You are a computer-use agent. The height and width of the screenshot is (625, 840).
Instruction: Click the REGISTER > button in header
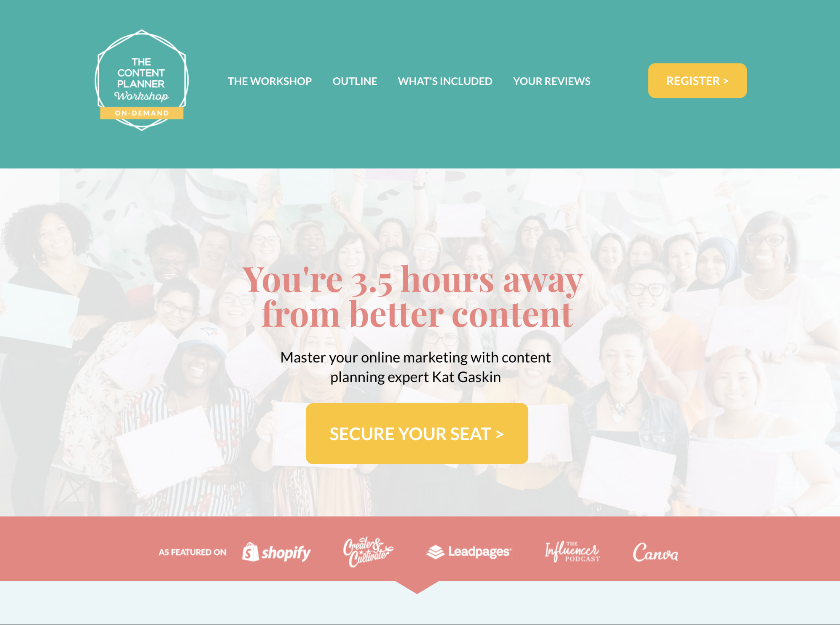(698, 80)
